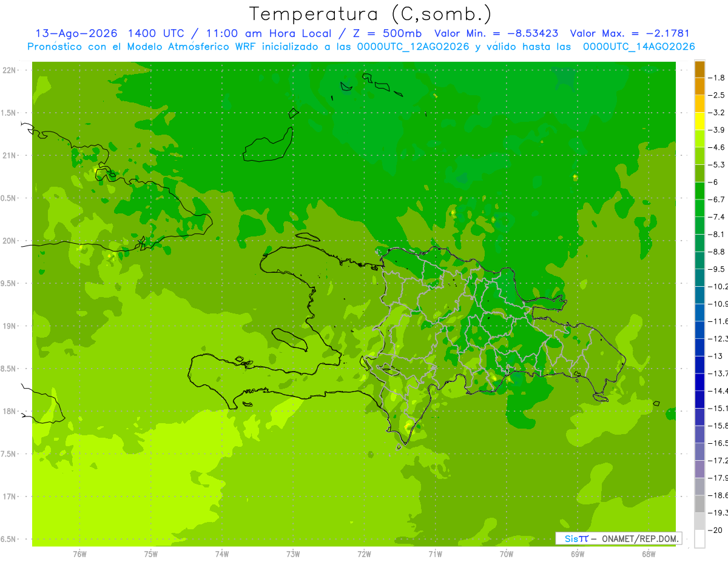Click the 76W longitude axis label

point(79,554)
